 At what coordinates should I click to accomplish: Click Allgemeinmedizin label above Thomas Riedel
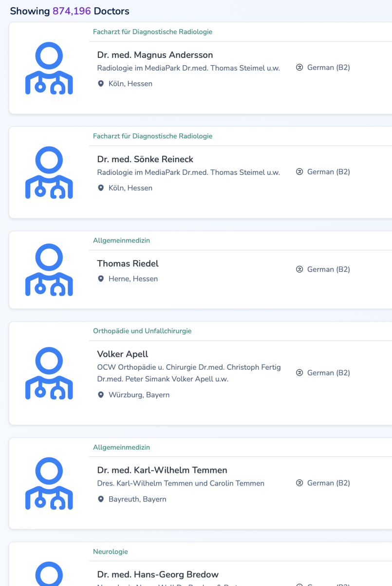point(121,240)
